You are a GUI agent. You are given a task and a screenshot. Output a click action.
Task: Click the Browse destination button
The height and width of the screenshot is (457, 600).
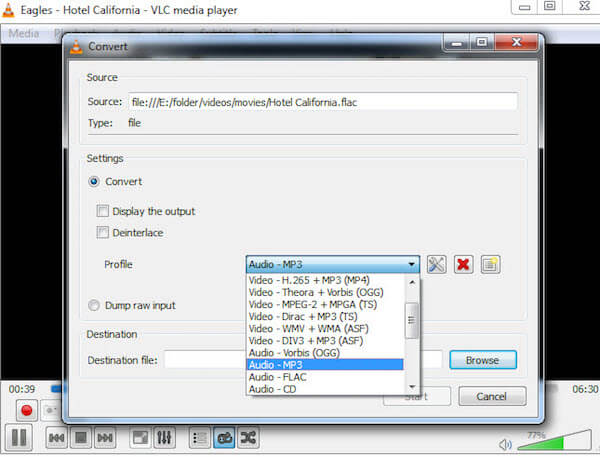(483, 360)
